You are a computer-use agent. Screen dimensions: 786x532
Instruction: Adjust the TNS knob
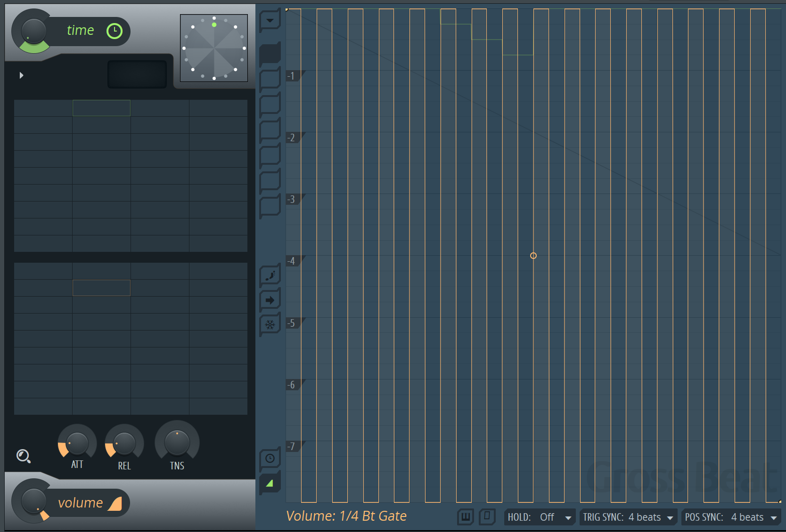coord(177,443)
